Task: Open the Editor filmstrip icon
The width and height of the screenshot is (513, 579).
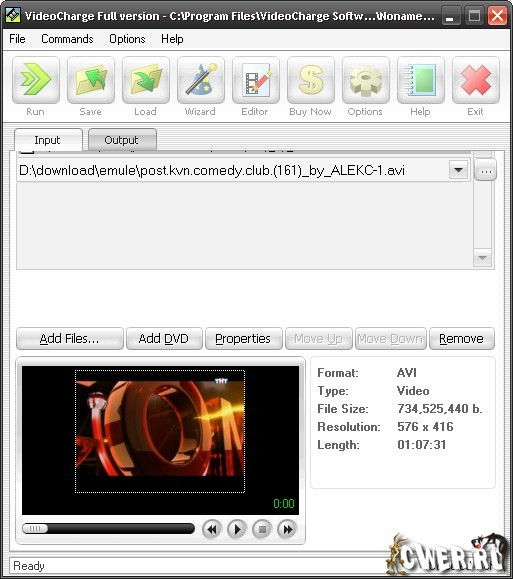Action: (x=256, y=80)
